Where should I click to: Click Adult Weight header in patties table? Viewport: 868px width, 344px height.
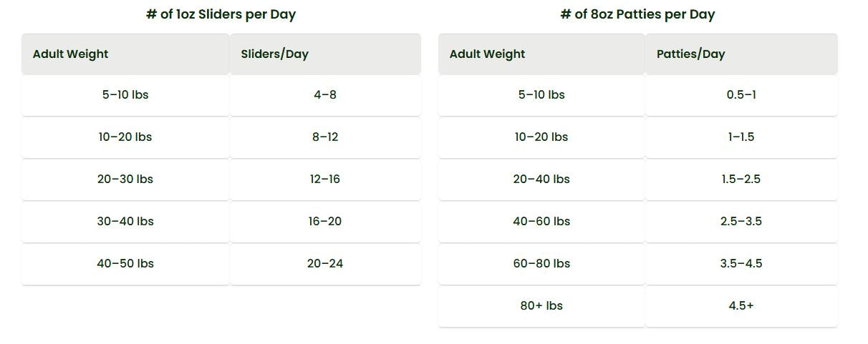487,54
